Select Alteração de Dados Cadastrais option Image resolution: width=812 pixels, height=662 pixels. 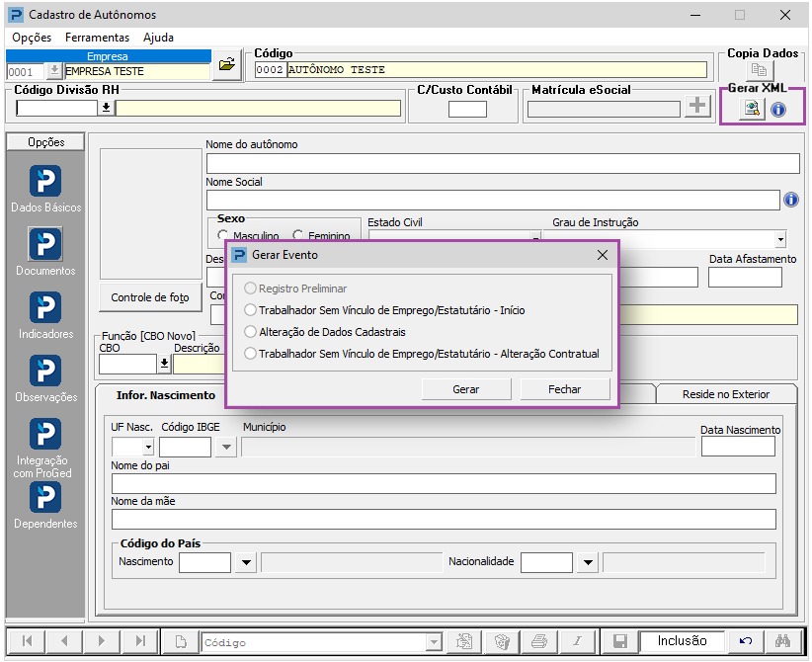250,332
